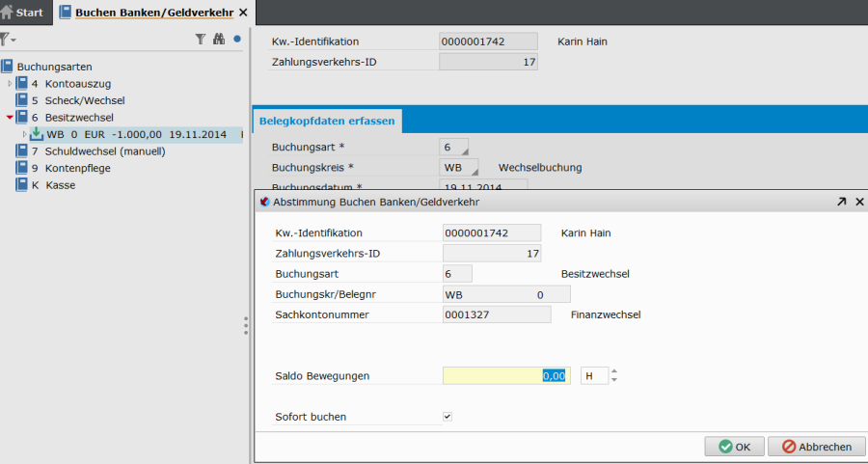The height and width of the screenshot is (464, 868).
Task: Click the Sachkontonummer field 0001327
Action: pos(497,315)
